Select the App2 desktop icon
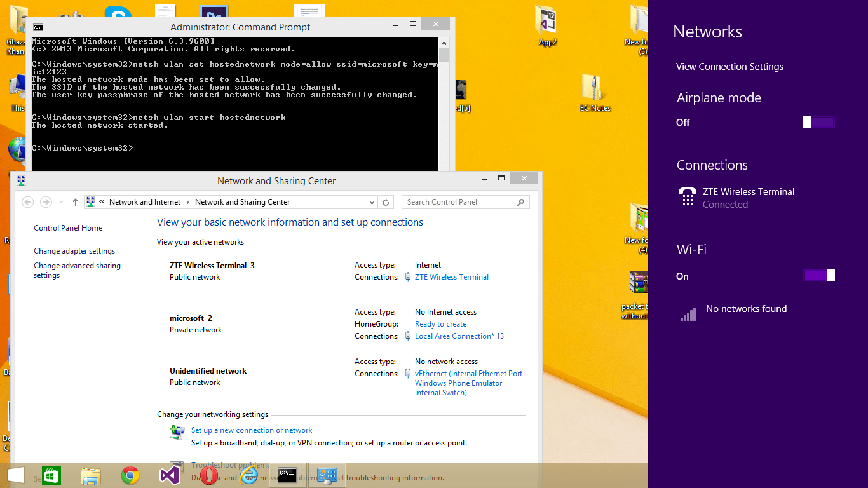The width and height of the screenshot is (868, 488). 546,25
